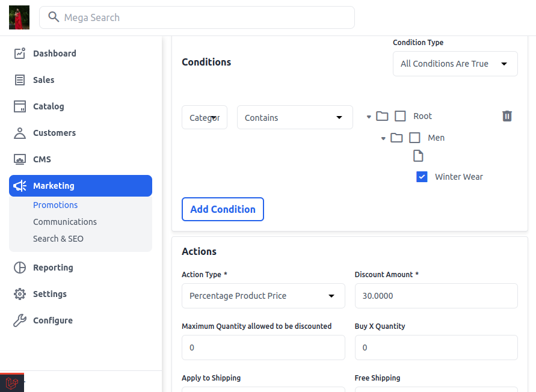Click the Discount Amount field
This screenshot has height=392, width=536.
pos(436,296)
